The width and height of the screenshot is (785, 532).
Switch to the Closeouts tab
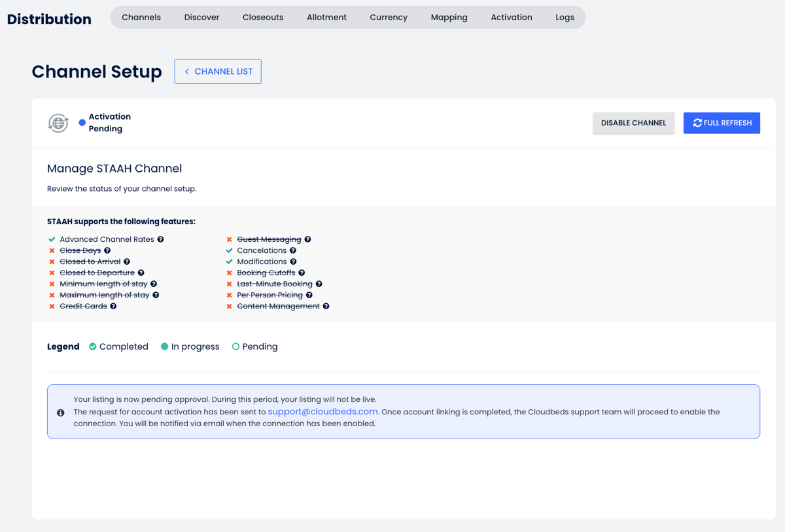[263, 18]
